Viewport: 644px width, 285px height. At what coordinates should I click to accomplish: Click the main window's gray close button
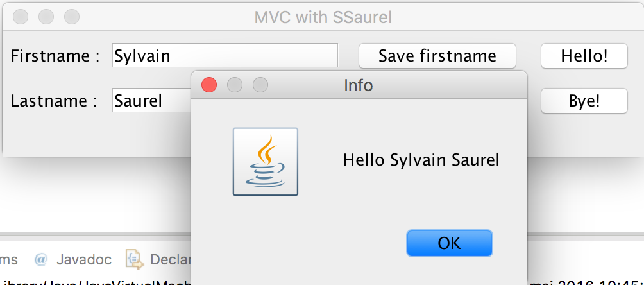coord(21,17)
